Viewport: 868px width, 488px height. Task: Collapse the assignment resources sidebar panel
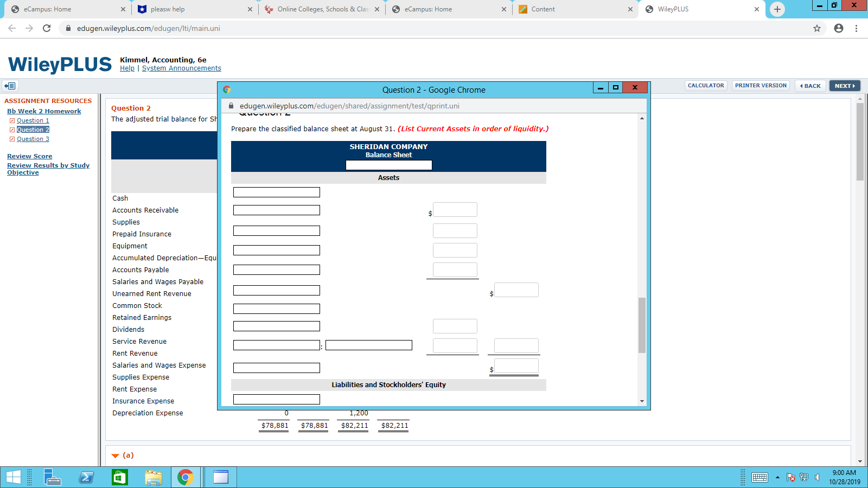[10, 86]
